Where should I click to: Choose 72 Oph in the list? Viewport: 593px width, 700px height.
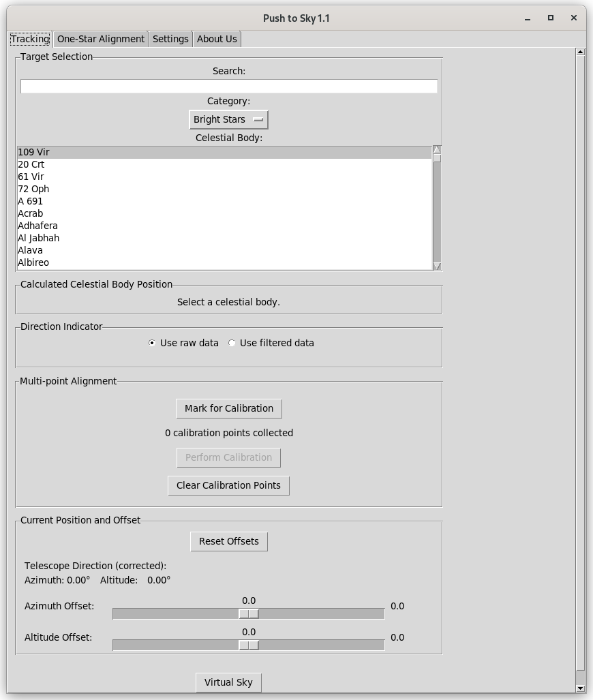[225, 189]
